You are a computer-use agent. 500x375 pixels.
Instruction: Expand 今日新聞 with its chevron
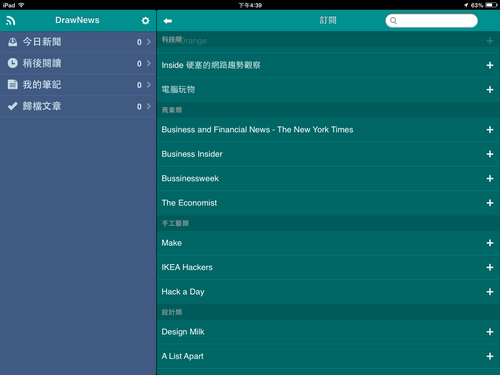tap(149, 42)
